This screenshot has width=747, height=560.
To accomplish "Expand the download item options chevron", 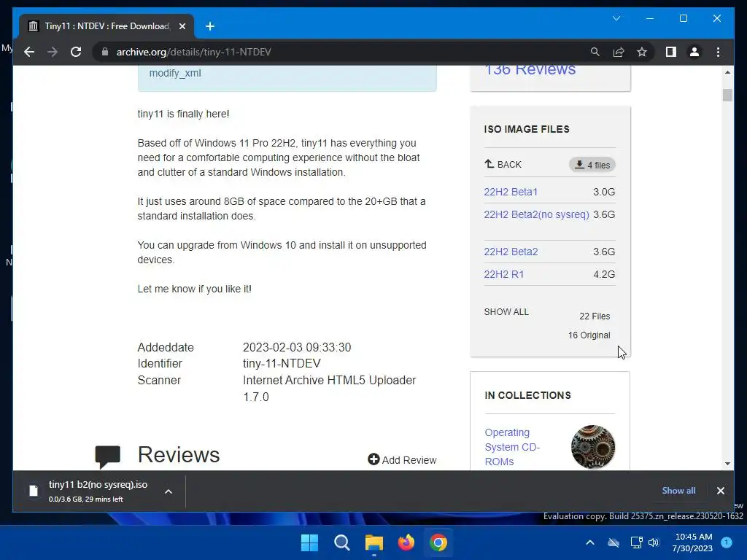I will coord(169,491).
